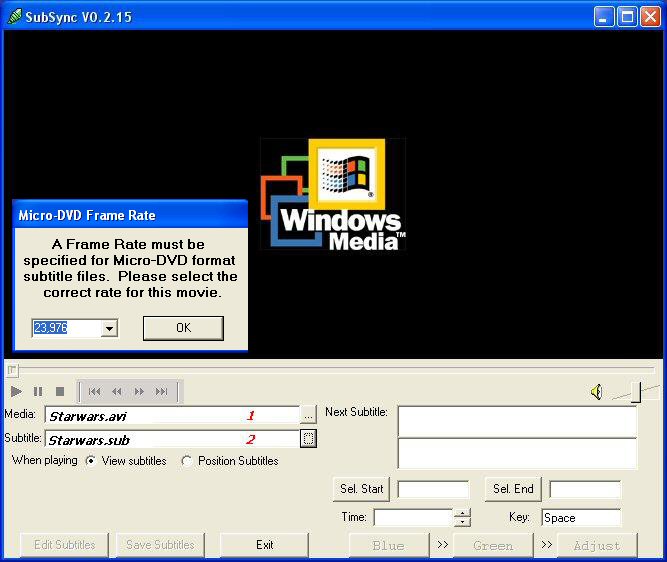Stop the media playback

click(60, 391)
